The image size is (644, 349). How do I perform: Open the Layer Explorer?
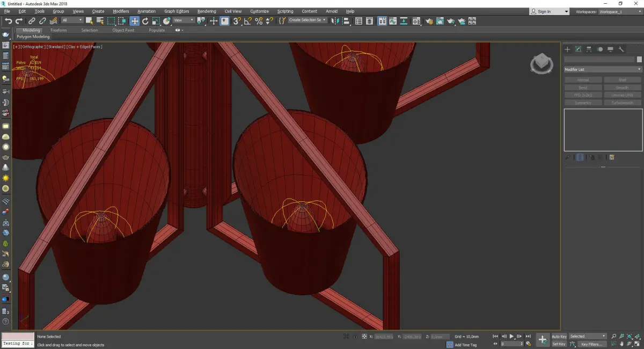(x=370, y=21)
